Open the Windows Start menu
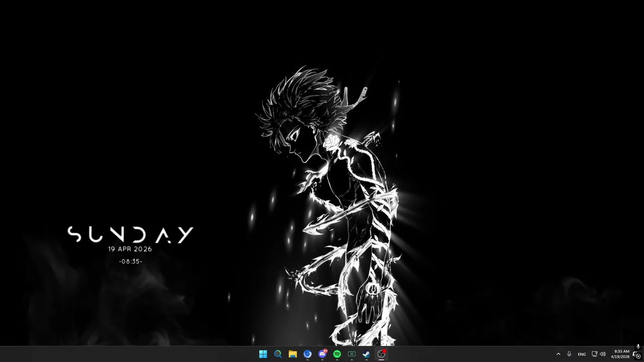 (x=263, y=354)
